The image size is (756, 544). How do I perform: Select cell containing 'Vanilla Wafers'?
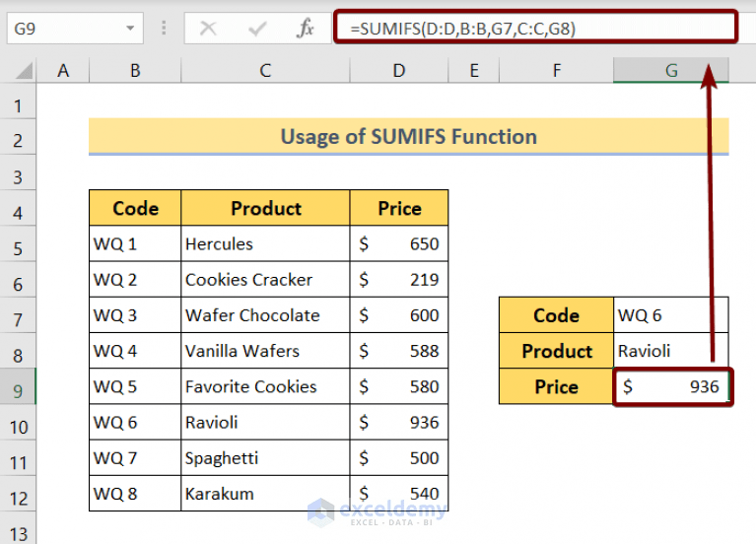[265, 351]
